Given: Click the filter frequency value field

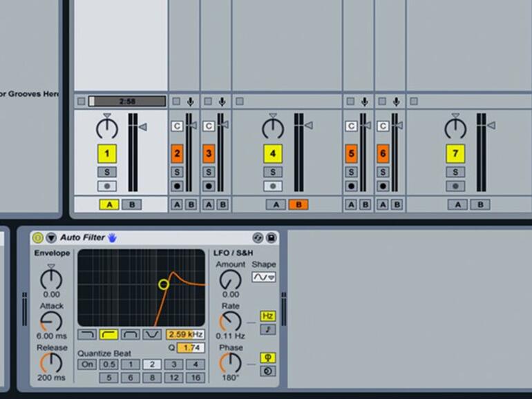Looking at the screenshot, I should tap(184, 335).
